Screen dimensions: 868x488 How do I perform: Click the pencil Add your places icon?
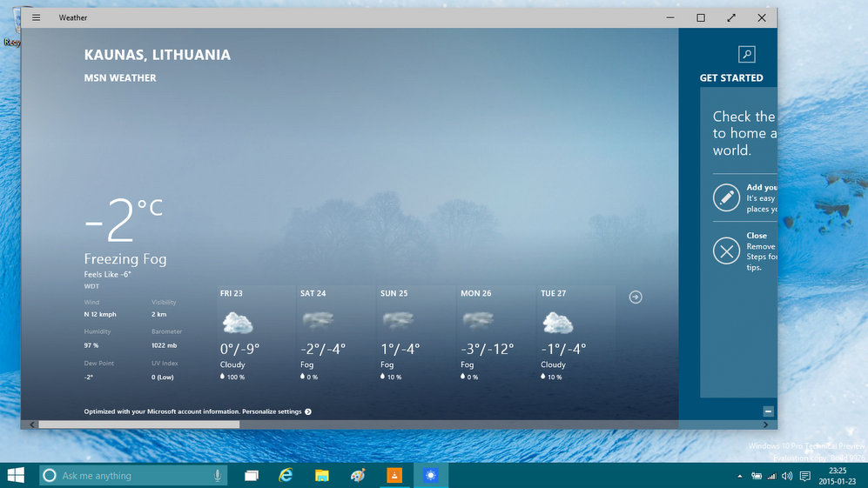(x=726, y=197)
